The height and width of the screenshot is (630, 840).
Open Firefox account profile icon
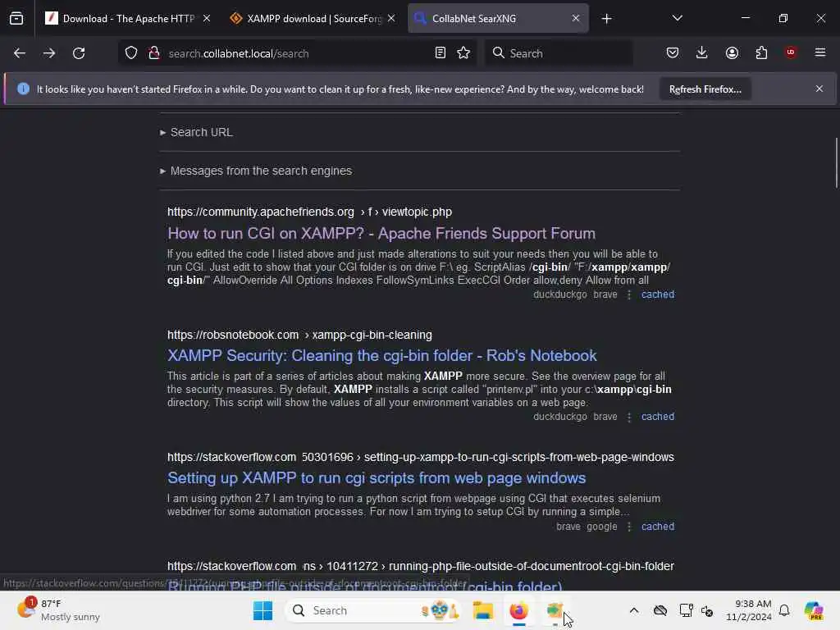(732, 52)
